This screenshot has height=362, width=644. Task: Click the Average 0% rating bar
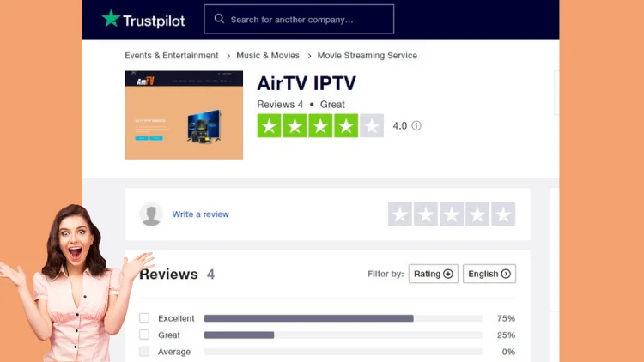[343, 352]
